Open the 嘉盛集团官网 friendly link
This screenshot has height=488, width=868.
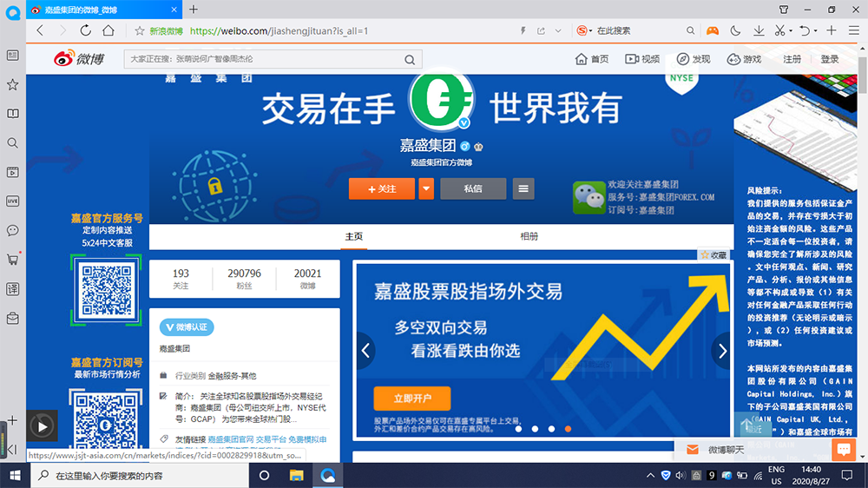[x=230, y=439]
